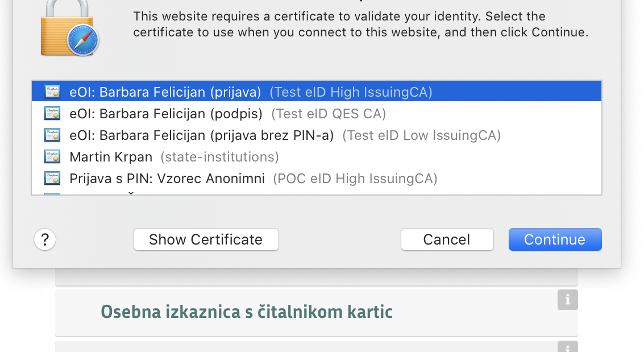Click the Test eID High IssuingCA issuer text
This screenshot has height=352, width=644.
coord(351,92)
